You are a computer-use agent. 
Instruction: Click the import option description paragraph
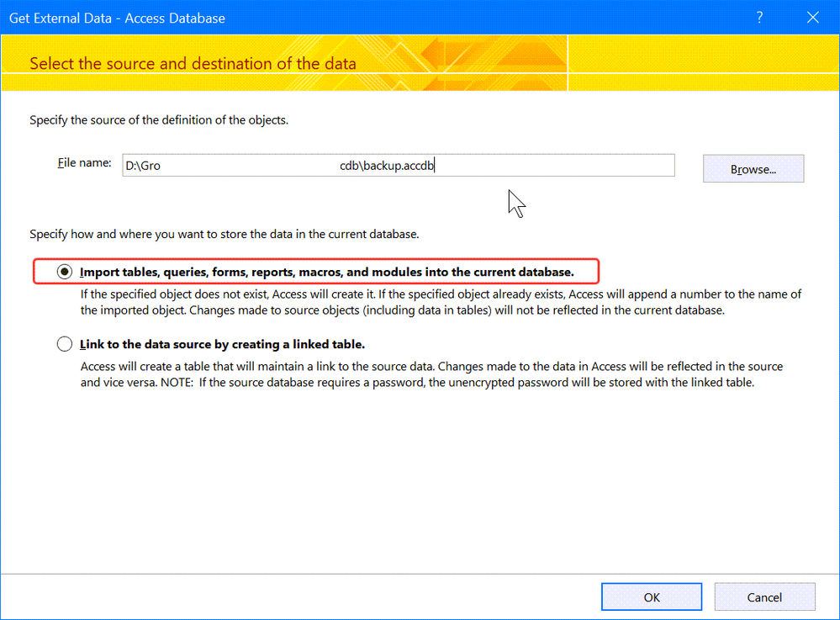[441, 302]
